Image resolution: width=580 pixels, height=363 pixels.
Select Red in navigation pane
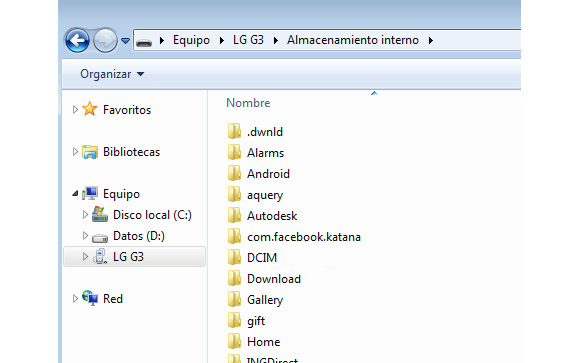(112, 299)
